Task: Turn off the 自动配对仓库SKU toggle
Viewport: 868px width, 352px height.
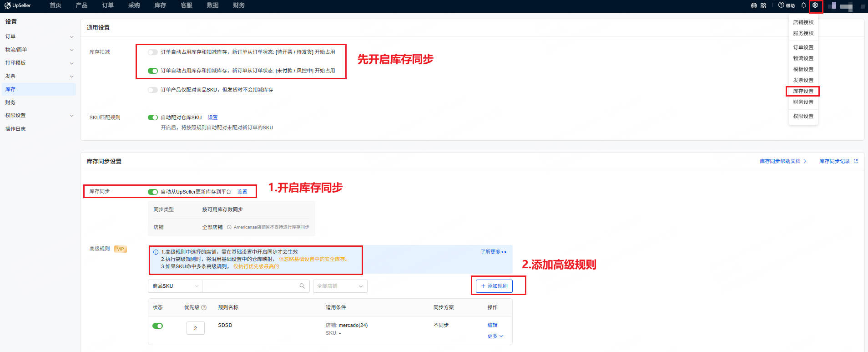Action: click(153, 117)
